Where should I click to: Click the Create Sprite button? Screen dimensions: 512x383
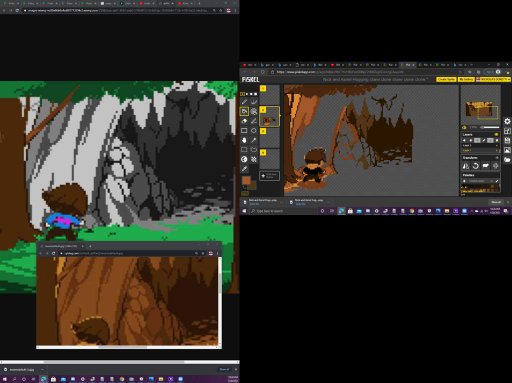click(446, 79)
